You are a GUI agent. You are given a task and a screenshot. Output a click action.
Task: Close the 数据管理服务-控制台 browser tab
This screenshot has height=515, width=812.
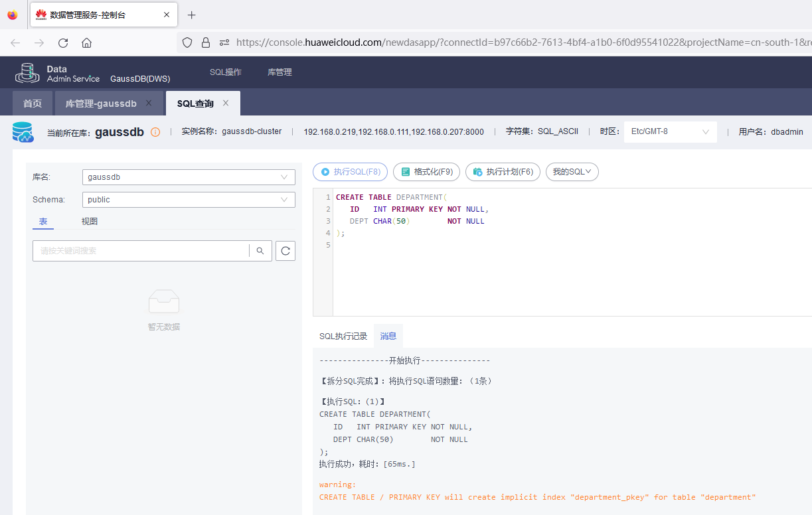click(x=166, y=15)
